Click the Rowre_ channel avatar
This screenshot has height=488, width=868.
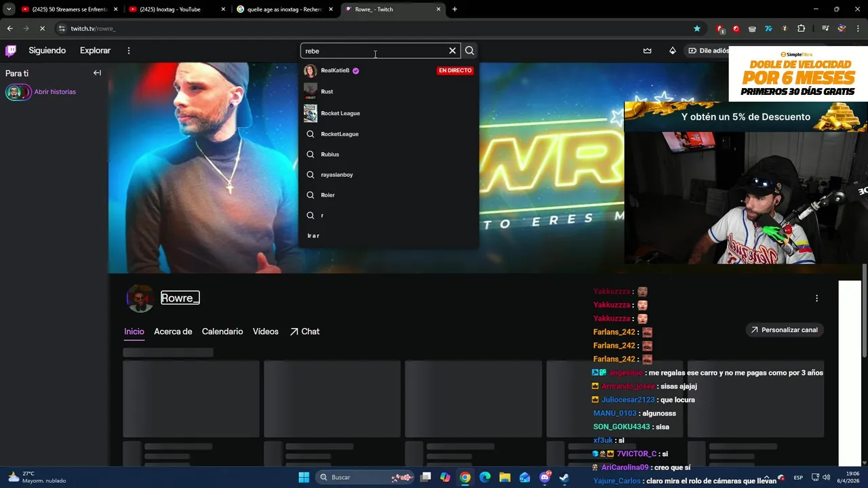click(140, 299)
